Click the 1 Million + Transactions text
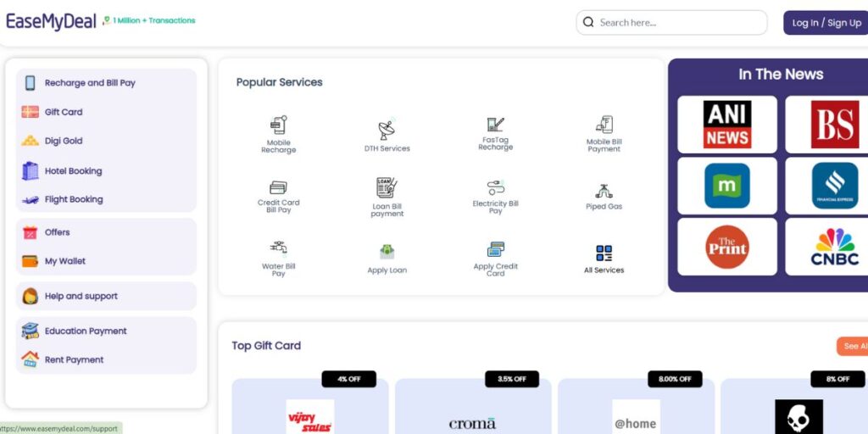Viewport: 868px width, 434px height. tap(154, 20)
